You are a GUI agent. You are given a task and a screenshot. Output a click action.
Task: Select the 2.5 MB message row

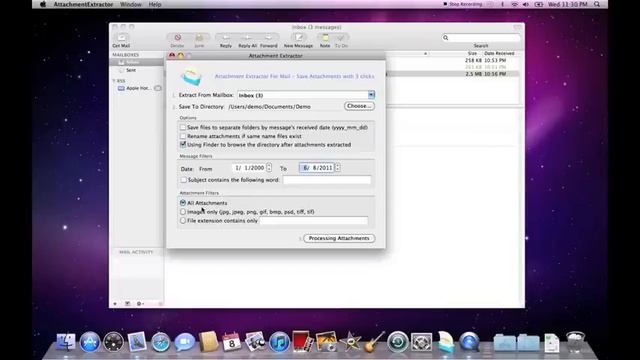pyautogui.click(x=452, y=74)
